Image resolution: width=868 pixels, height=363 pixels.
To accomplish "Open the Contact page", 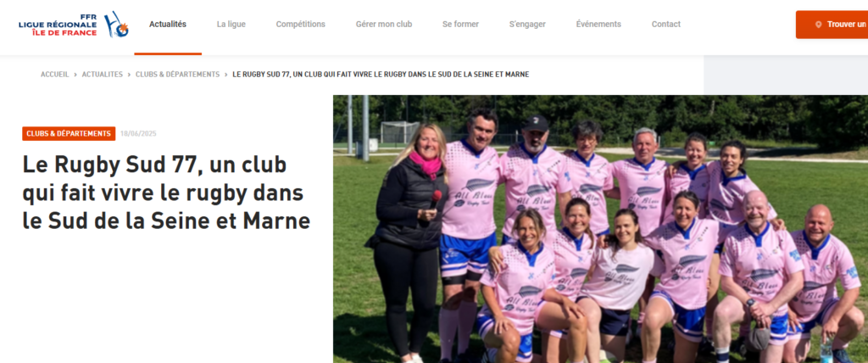I will tap(666, 25).
